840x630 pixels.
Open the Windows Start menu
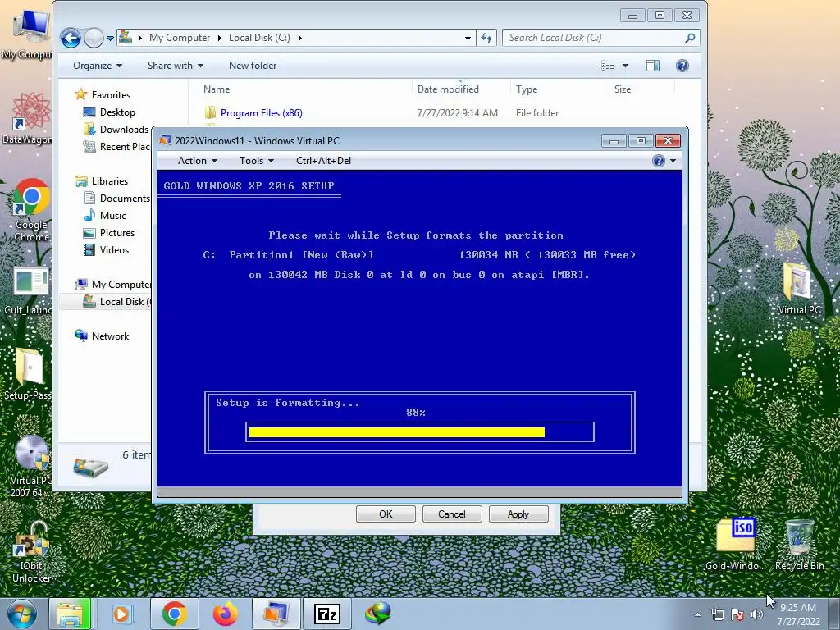click(x=21, y=614)
